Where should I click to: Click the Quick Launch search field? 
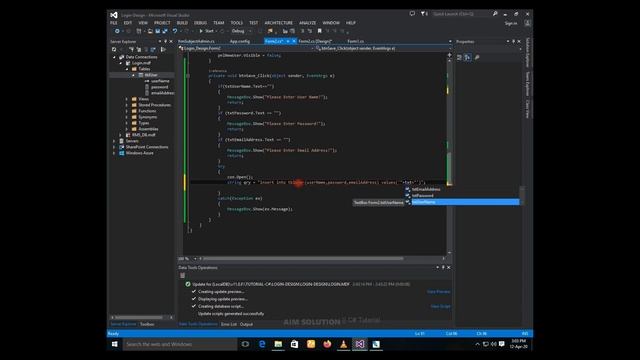(461, 14)
